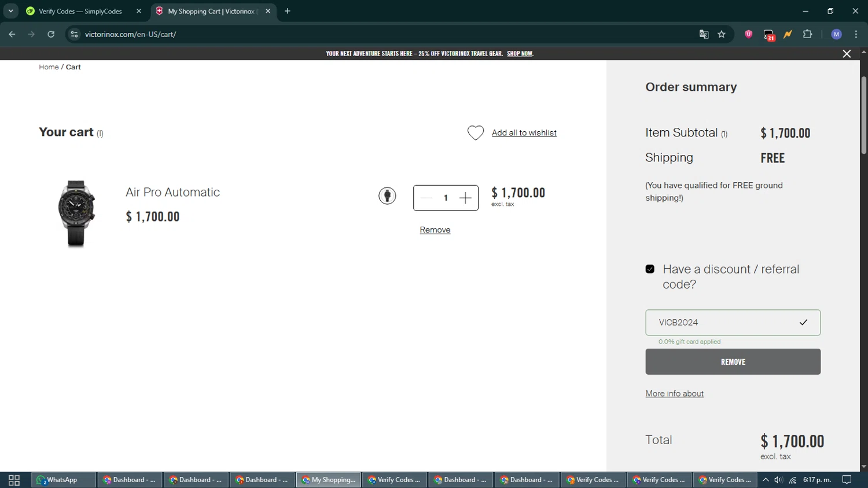This screenshot has width=868, height=488.
Task: Close the travel gear promo banner
Action: (847, 54)
